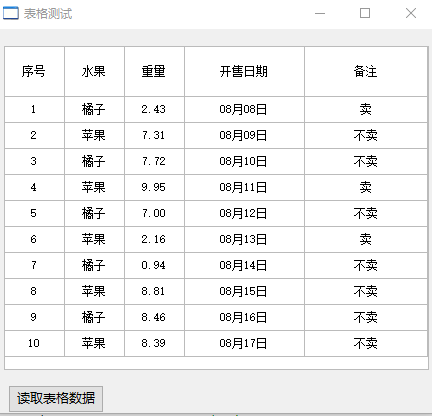
Task: Click the 2.16 weight cell
Action: (154, 240)
